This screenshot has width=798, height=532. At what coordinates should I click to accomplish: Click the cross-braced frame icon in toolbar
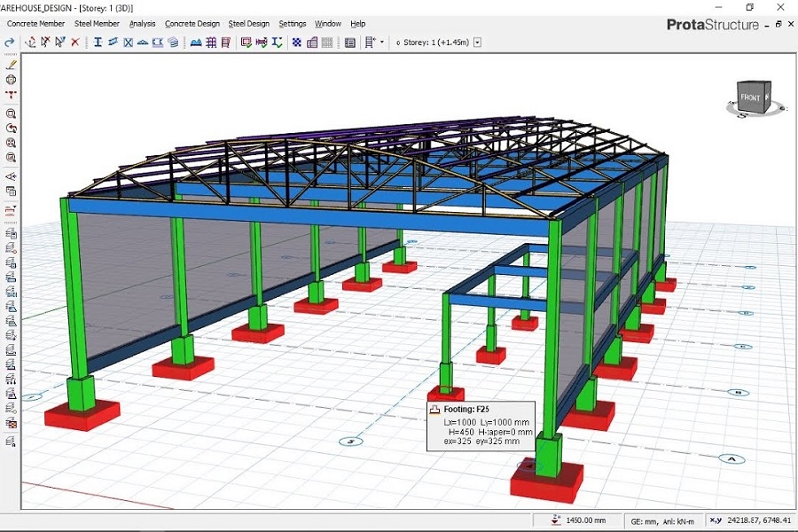(x=129, y=43)
